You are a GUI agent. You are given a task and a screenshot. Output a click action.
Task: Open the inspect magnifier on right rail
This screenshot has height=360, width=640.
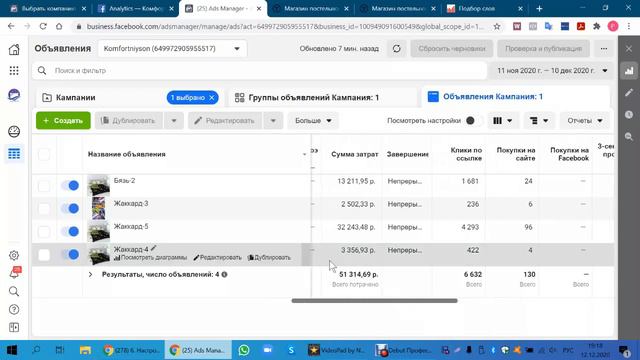(629, 137)
